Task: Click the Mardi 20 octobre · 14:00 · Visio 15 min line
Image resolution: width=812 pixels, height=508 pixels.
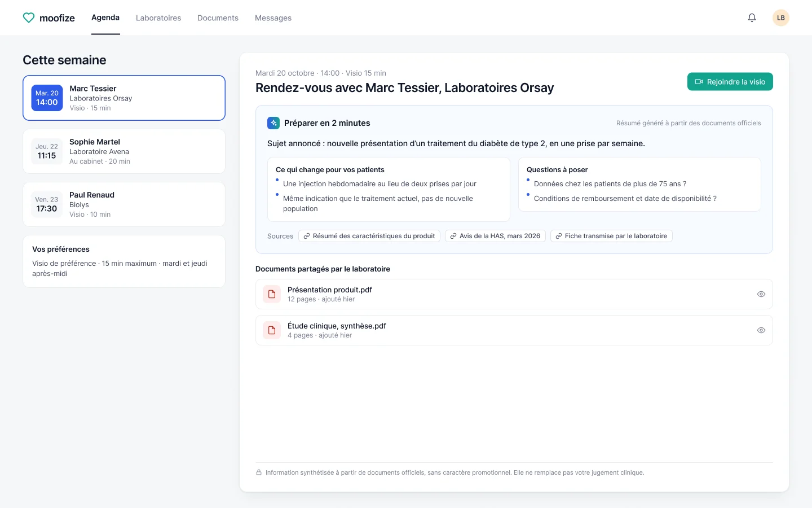Action: 321,73
